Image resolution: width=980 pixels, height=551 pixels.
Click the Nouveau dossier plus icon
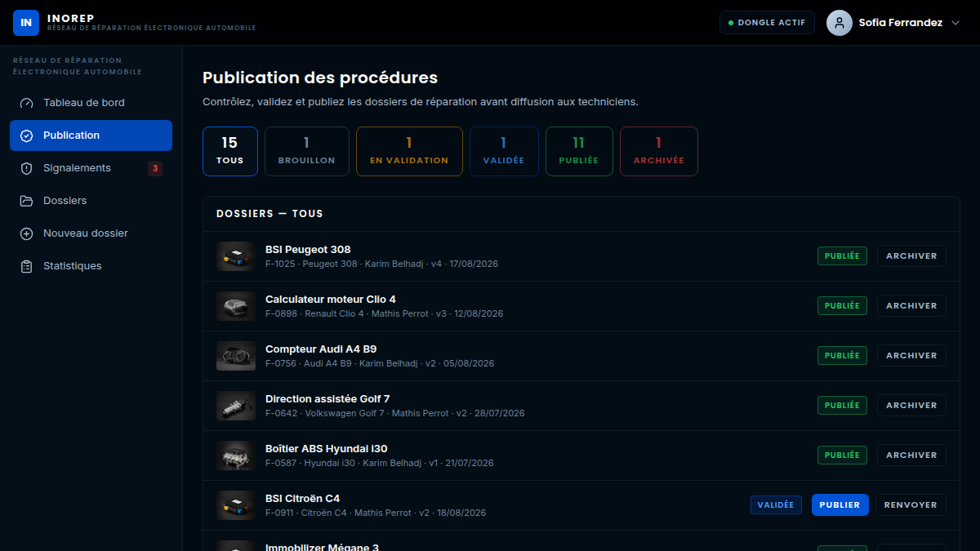point(26,233)
